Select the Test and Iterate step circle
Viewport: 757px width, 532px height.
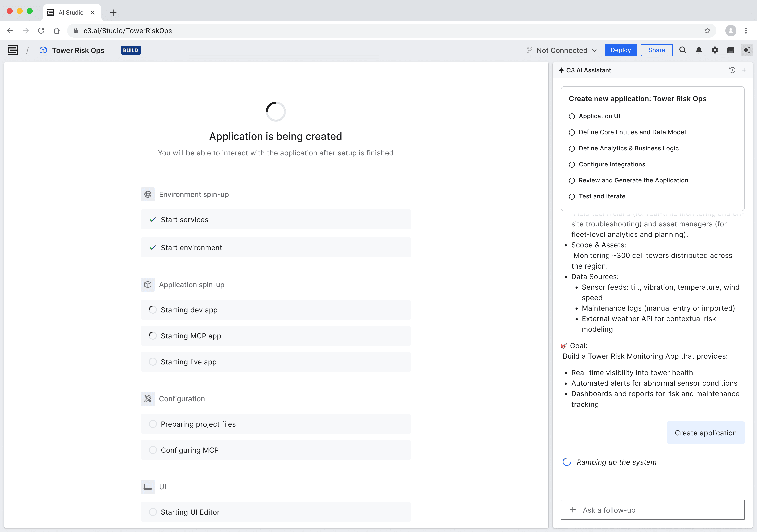pos(572,196)
